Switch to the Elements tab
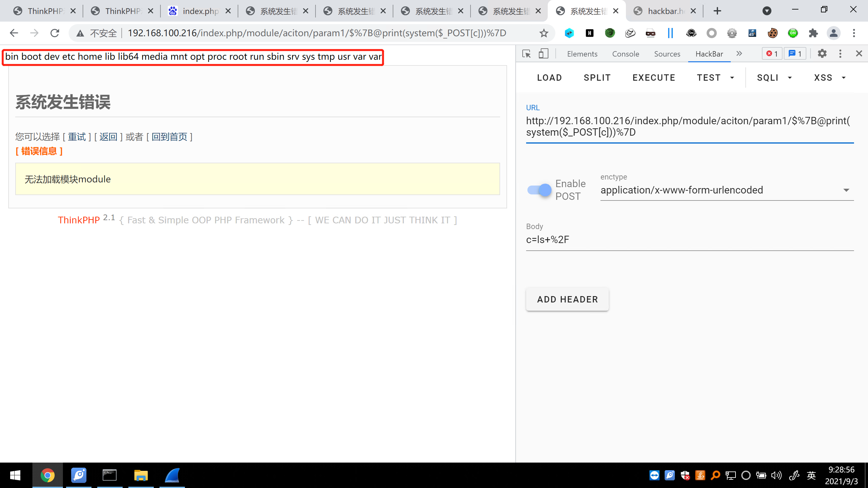868x488 pixels. (x=582, y=54)
